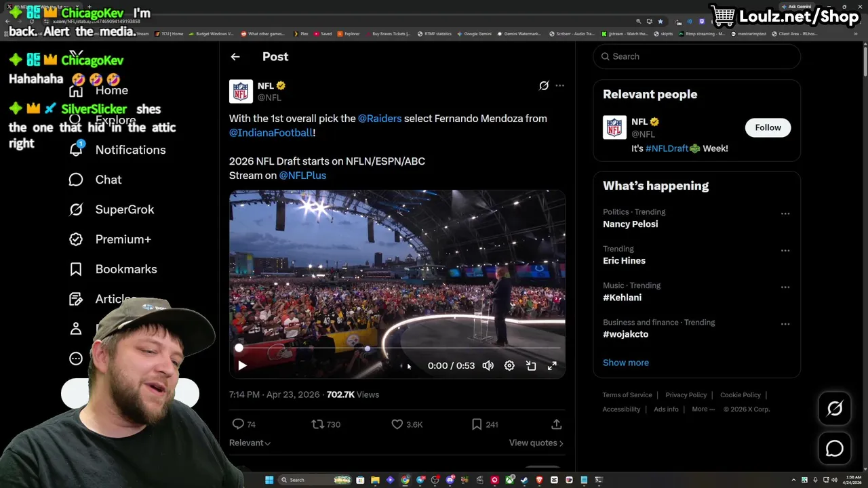Image resolution: width=868 pixels, height=488 pixels.
Task: Enter fullscreen on the video
Action: click(x=552, y=365)
